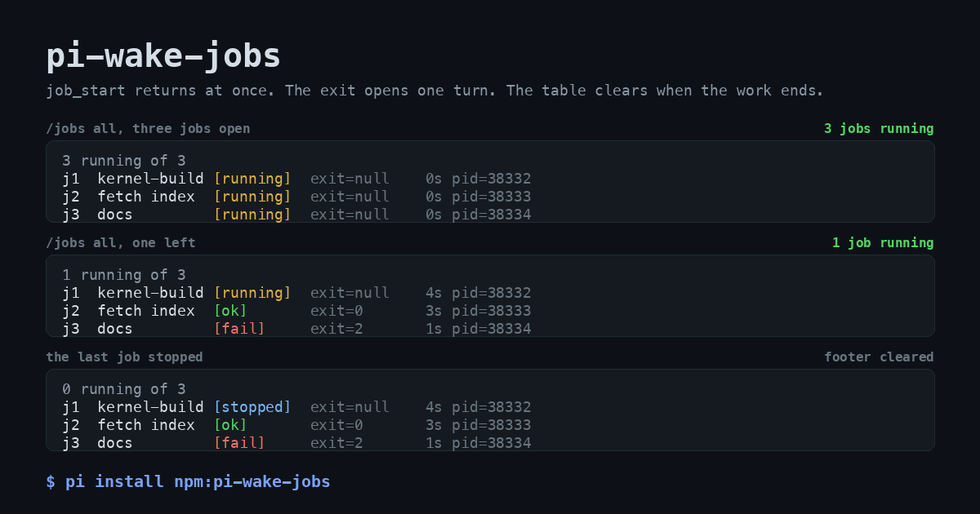Viewport: 980px width, 514px height.
Task: Click "kernel-build" in the "3 running of 3" table
Action: pyautogui.click(x=151, y=179)
